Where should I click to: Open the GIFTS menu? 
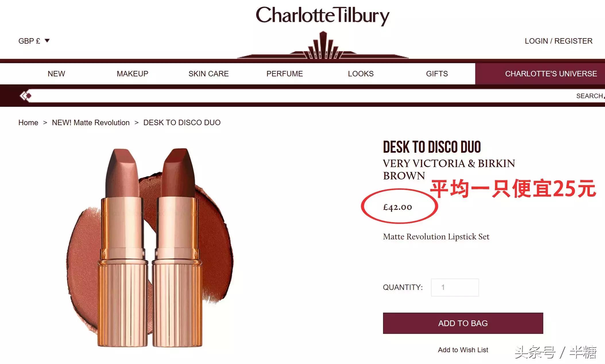(437, 74)
